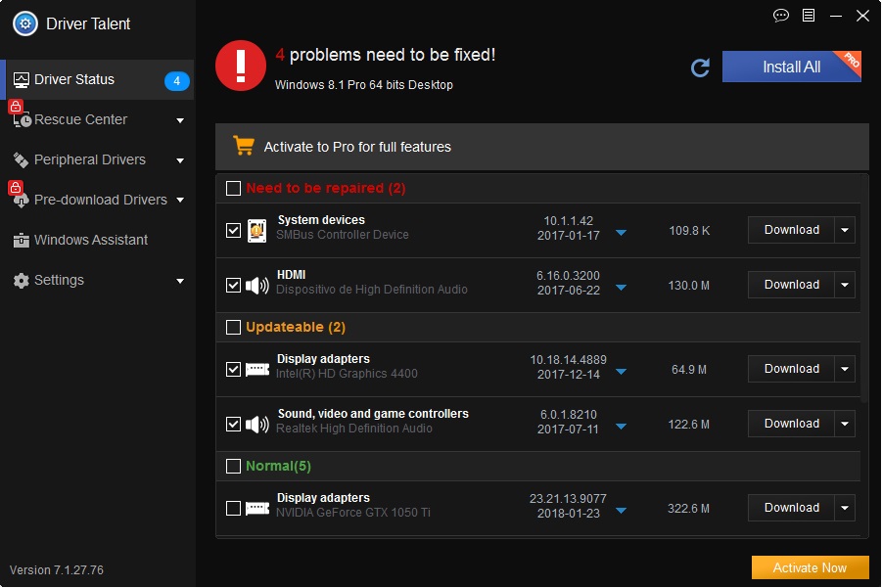Screen dimensions: 882x588
Task: Click the Driver Talent gear logo
Action: point(25,23)
